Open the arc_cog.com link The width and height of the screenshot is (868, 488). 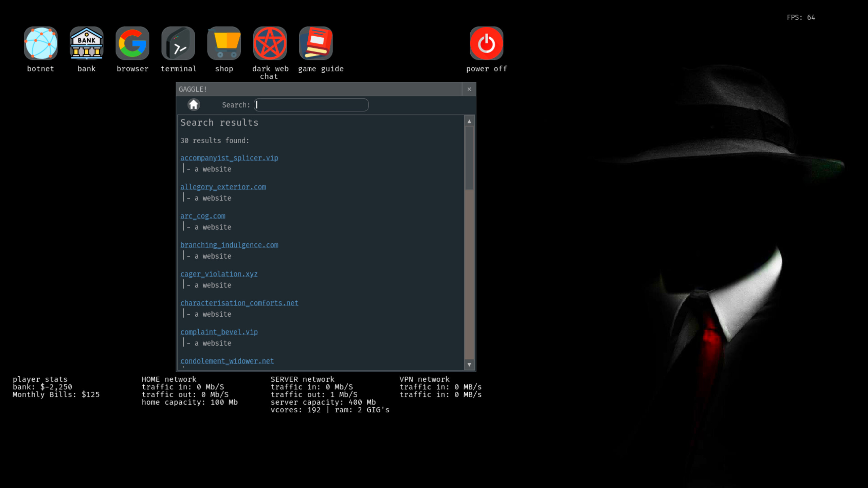click(x=203, y=216)
